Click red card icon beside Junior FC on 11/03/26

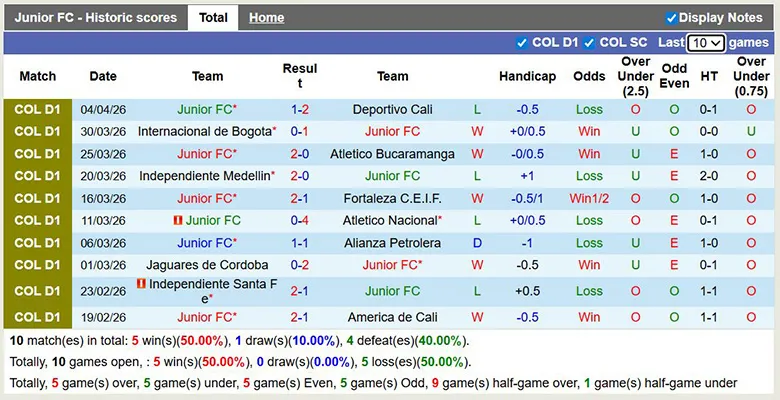[177, 220]
